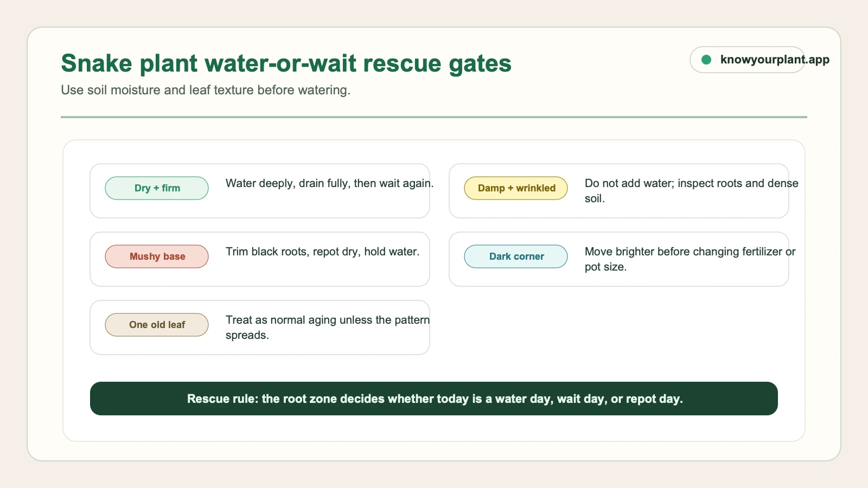This screenshot has height=488, width=868.
Task: Click the 'Water deeply, drain fully' text
Action: 330,183
